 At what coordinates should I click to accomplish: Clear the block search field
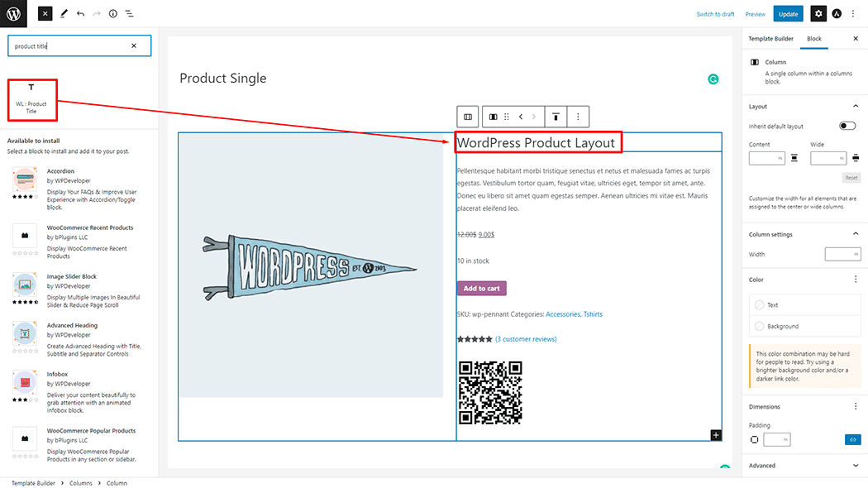coord(134,46)
